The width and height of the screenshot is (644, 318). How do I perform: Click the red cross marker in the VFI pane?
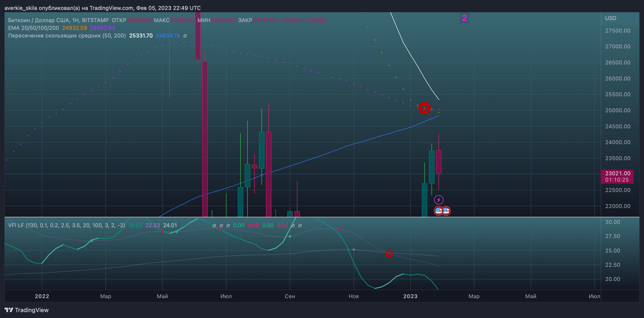click(389, 254)
